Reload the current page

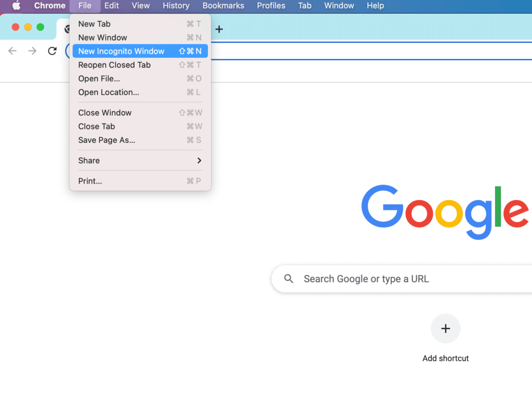click(52, 50)
